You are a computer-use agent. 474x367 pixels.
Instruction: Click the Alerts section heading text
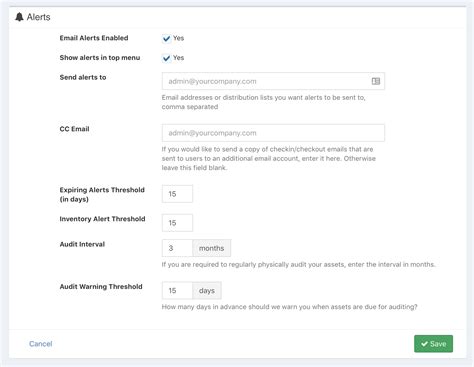coord(39,17)
